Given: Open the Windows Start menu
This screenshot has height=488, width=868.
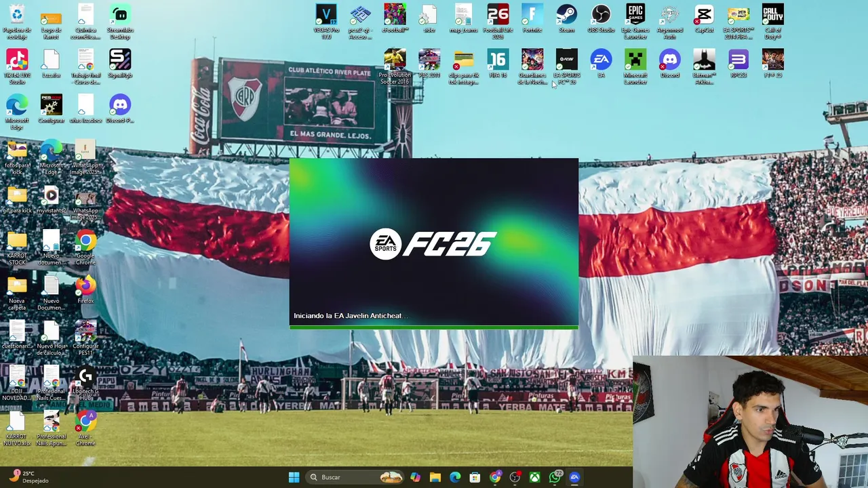Looking at the screenshot, I should tap(294, 477).
